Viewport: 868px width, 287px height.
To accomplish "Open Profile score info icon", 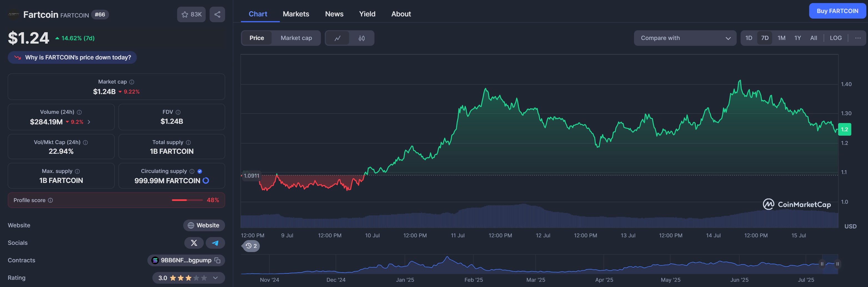I will click(50, 200).
